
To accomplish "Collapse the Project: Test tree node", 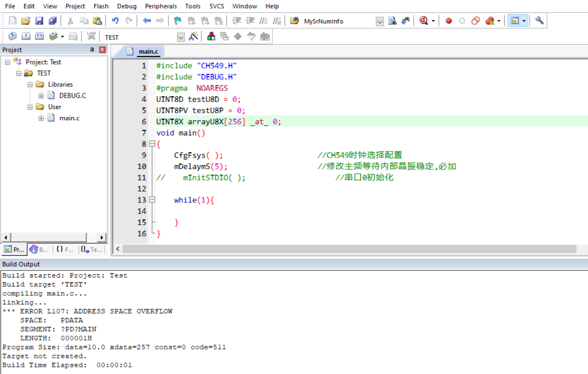I will pos(8,62).
